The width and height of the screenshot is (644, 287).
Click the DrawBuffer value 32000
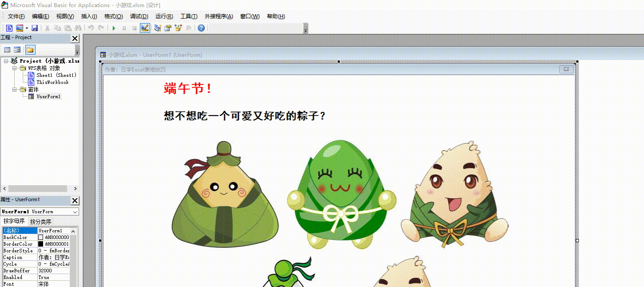tap(54, 271)
